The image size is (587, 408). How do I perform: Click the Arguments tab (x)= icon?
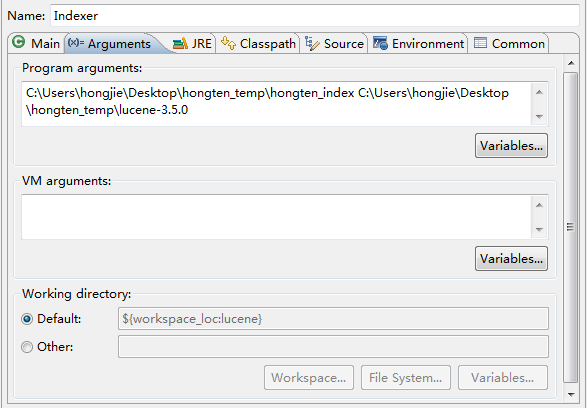(76, 42)
